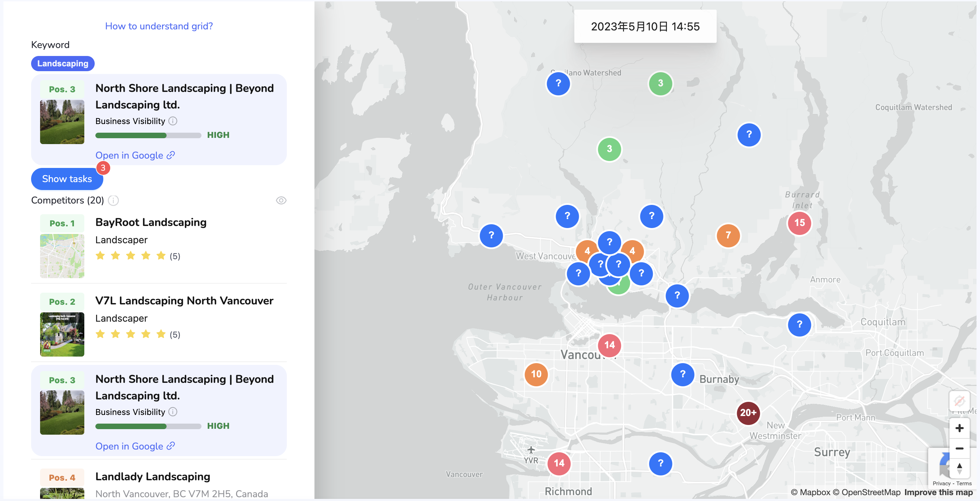Toggle competitors visibility eye icon
This screenshot has width=980, height=501.
[281, 200]
